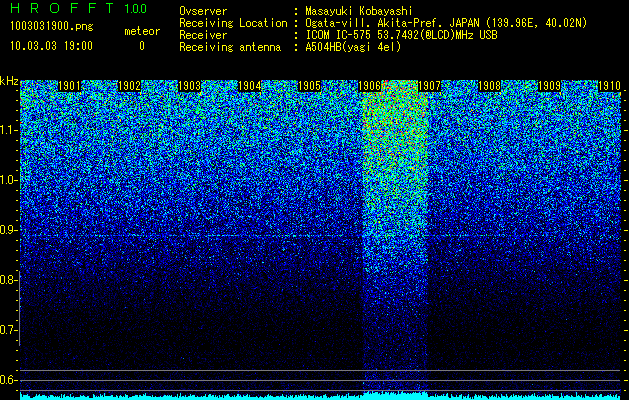629x400 pixels.
Task: Click the 1.0.0 version number
Action: 136,9
